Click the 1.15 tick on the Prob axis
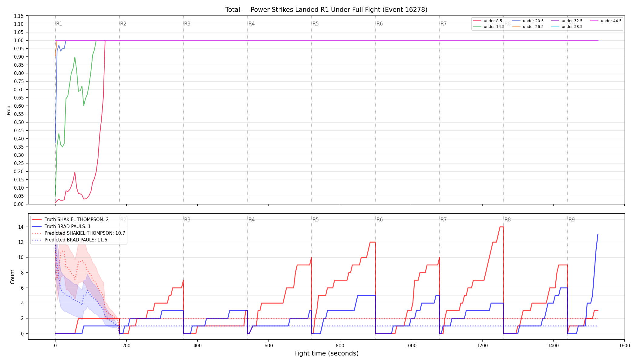637x364 pixels. point(19,16)
